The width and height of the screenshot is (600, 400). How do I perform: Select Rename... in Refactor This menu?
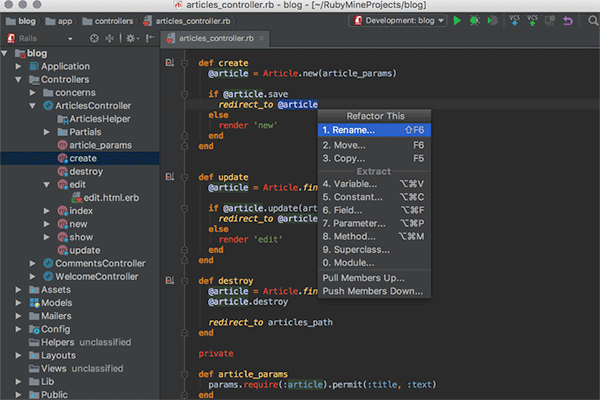pyautogui.click(x=374, y=130)
